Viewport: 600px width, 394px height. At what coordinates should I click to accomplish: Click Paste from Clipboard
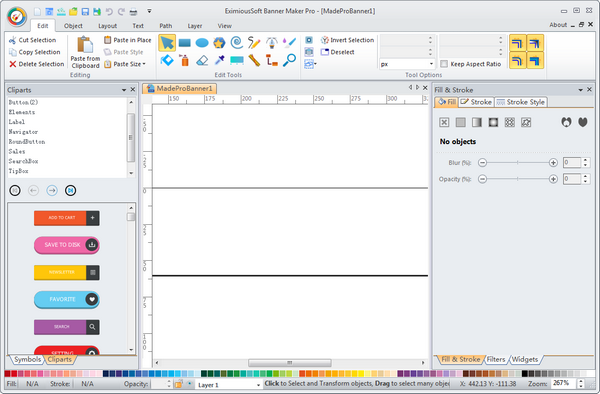click(85, 52)
